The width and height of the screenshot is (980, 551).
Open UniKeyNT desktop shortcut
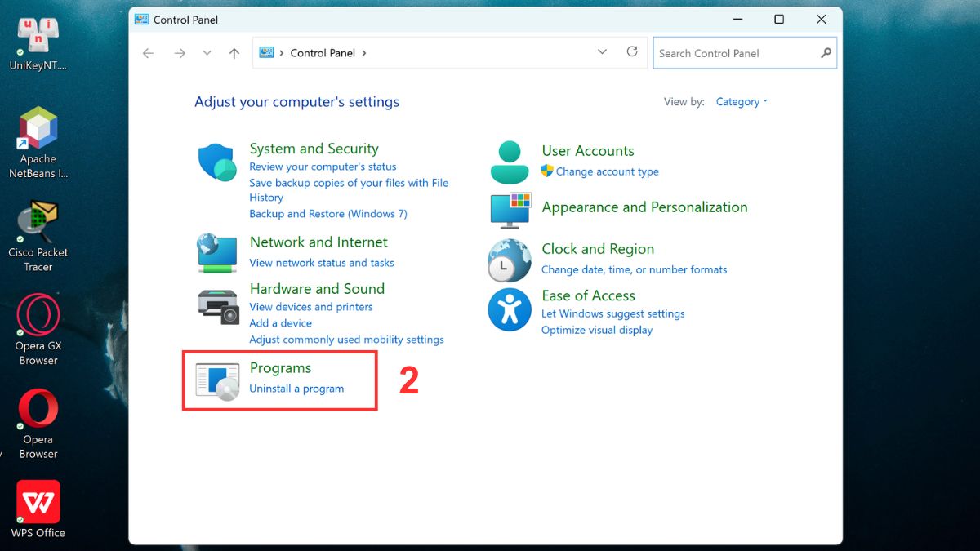pos(38,43)
